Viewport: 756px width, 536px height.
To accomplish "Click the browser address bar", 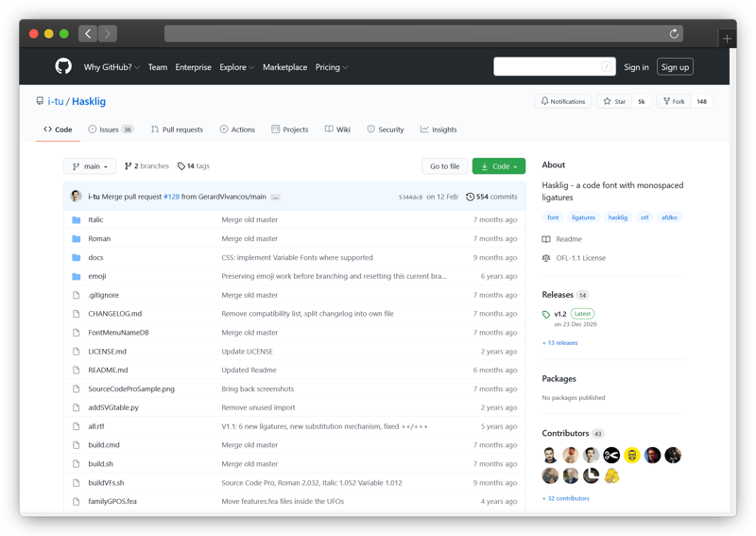I will tap(423, 33).
